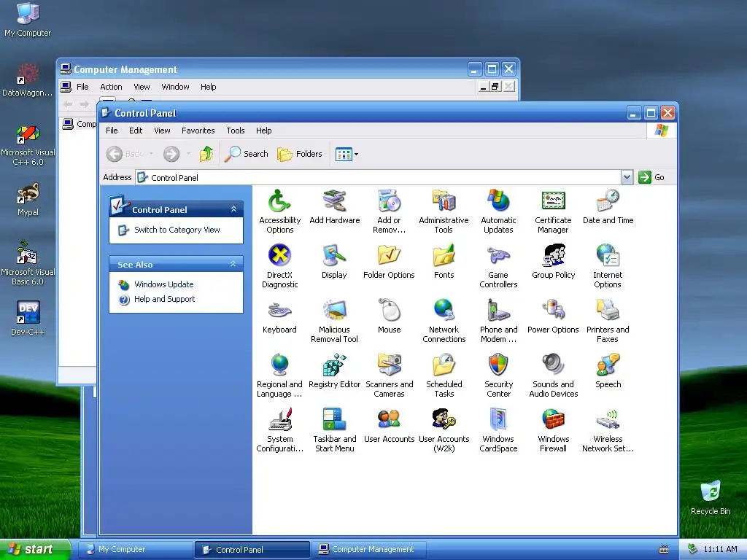
Task: Open Forward button history dropdown arrow
Action: (x=188, y=154)
